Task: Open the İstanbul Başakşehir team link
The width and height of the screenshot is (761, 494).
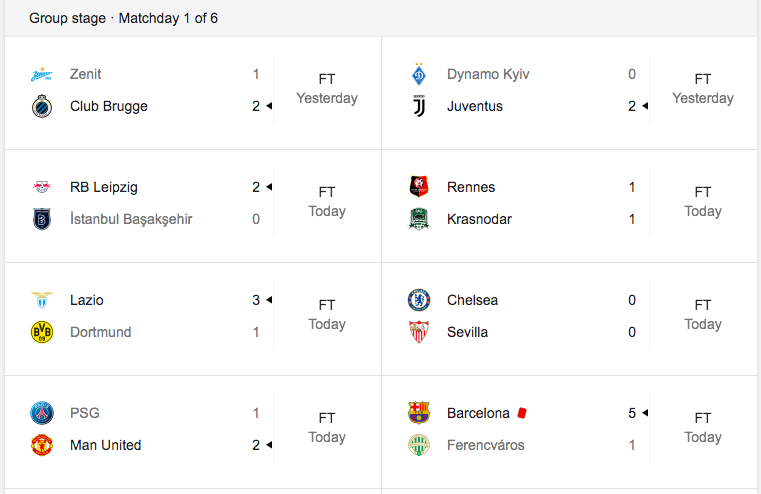Action: [131, 219]
